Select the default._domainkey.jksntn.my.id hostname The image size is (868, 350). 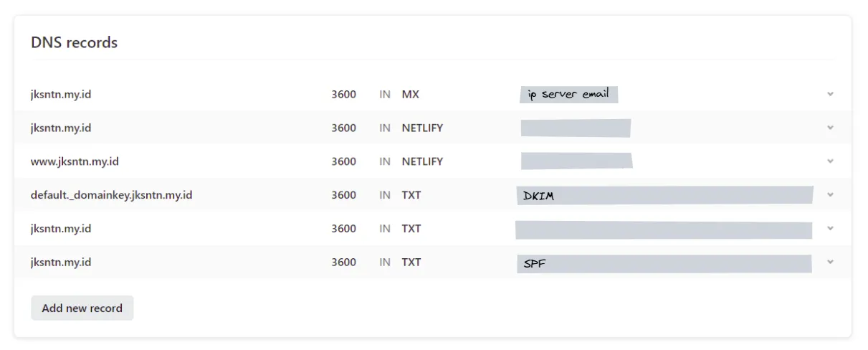point(111,195)
